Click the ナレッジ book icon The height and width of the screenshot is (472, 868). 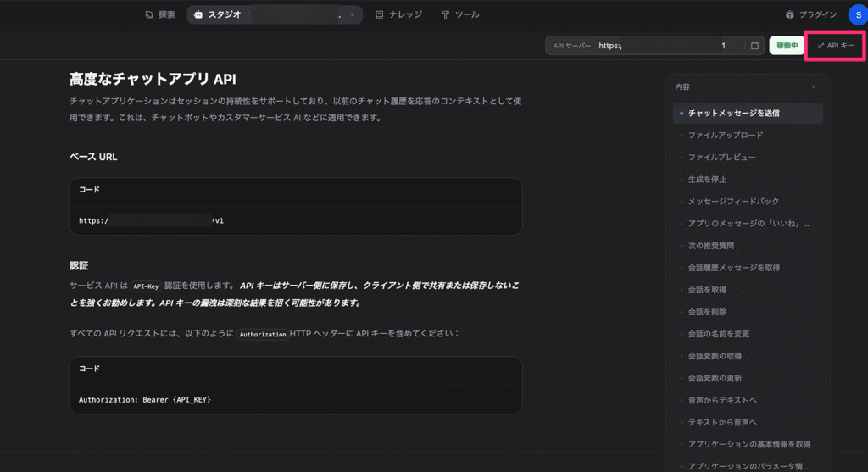pyautogui.click(x=379, y=15)
